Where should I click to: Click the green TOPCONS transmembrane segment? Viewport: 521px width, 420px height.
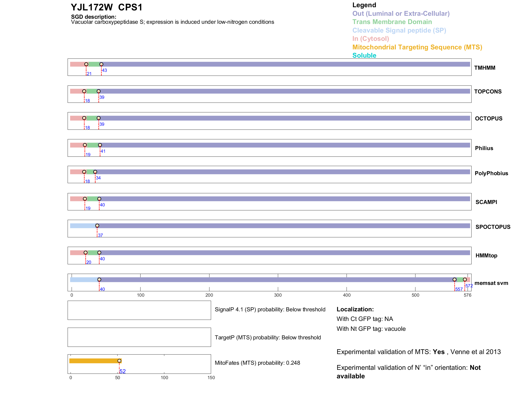[x=91, y=91]
